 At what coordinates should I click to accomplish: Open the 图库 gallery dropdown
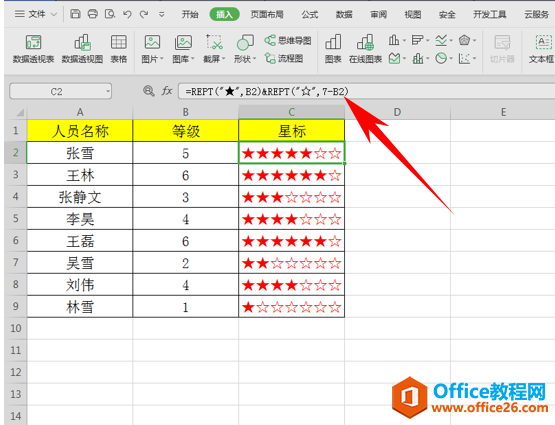coord(183,49)
